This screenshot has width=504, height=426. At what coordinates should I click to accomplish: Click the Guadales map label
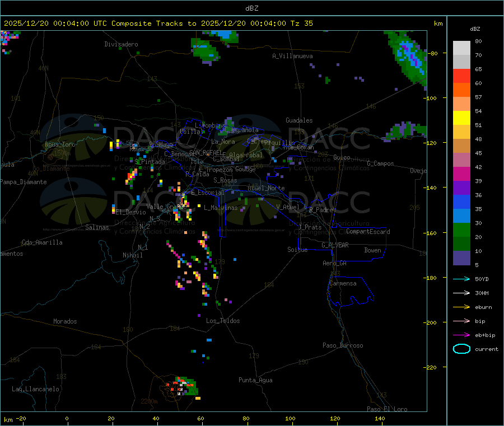pos(299,120)
